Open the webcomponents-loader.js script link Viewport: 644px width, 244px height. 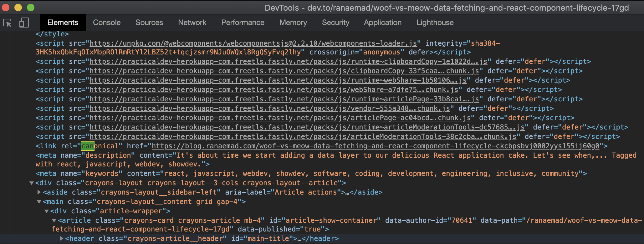point(253,43)
